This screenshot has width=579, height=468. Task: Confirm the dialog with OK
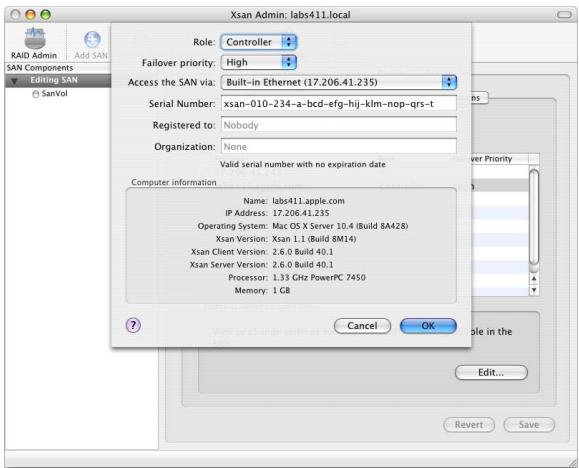(x=428, y=326)
